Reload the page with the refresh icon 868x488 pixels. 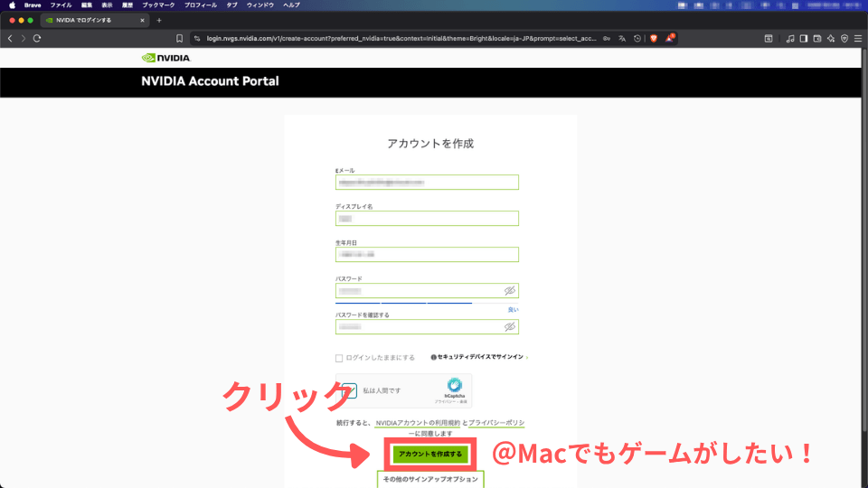coord(37,38)
